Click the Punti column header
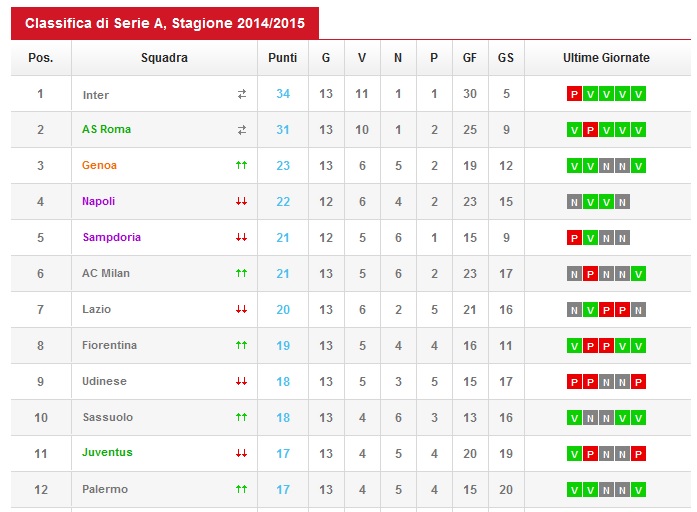Image resolution: width=697 pixels, height=512 pixels. [283, 58]
